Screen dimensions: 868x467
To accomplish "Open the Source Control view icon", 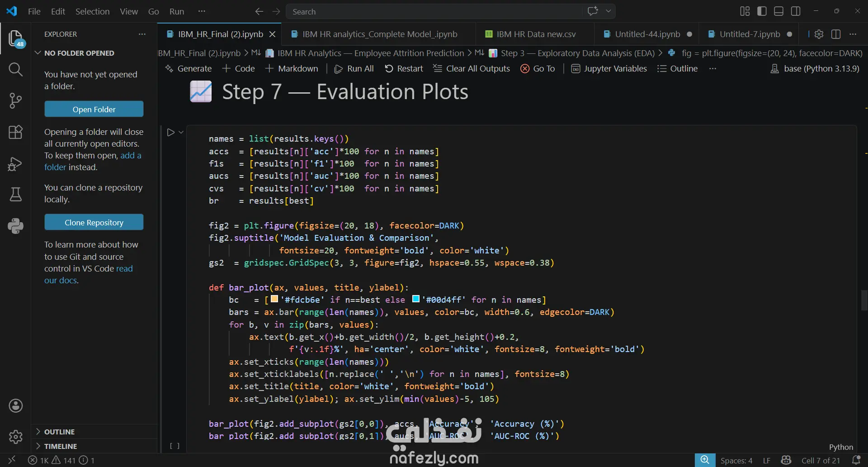I will tap(15, 100).
